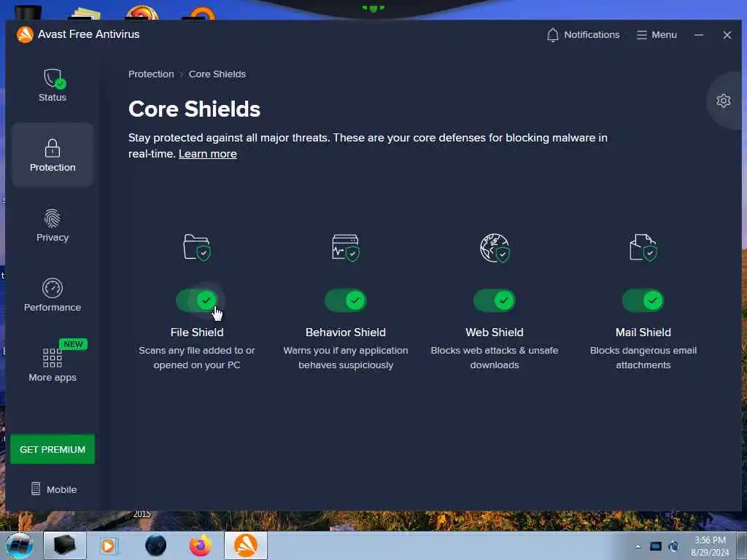Disable the Mail Shield toggle
Viewport: 747px width, 560px height.
click(643, 300)
